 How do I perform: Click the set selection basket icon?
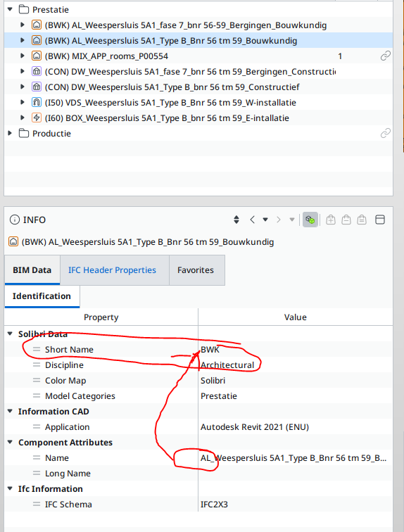coord(362,220)
